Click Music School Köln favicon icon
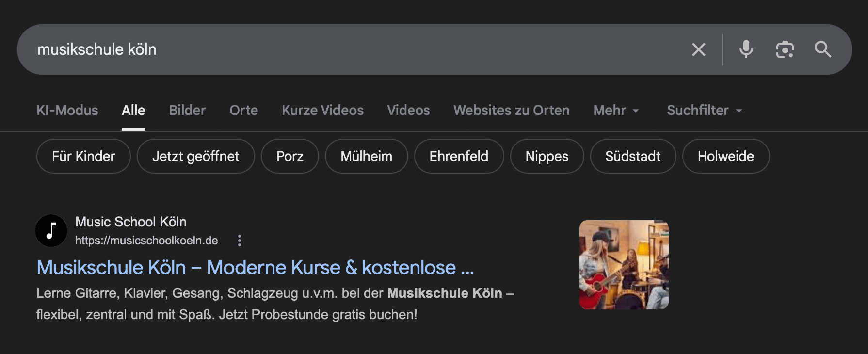This screenshot has width=868, height=354. click(51, 231)
